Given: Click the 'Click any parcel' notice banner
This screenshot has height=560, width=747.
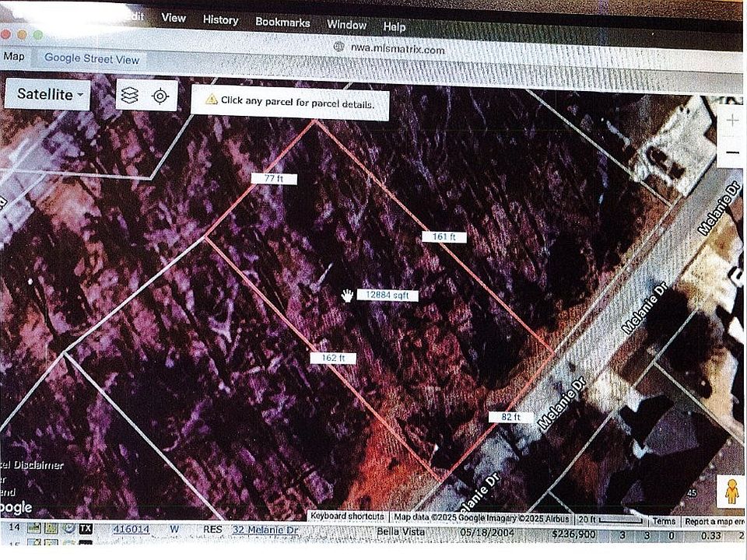Looking at the screenshot, I should click(x=289, y=103).
